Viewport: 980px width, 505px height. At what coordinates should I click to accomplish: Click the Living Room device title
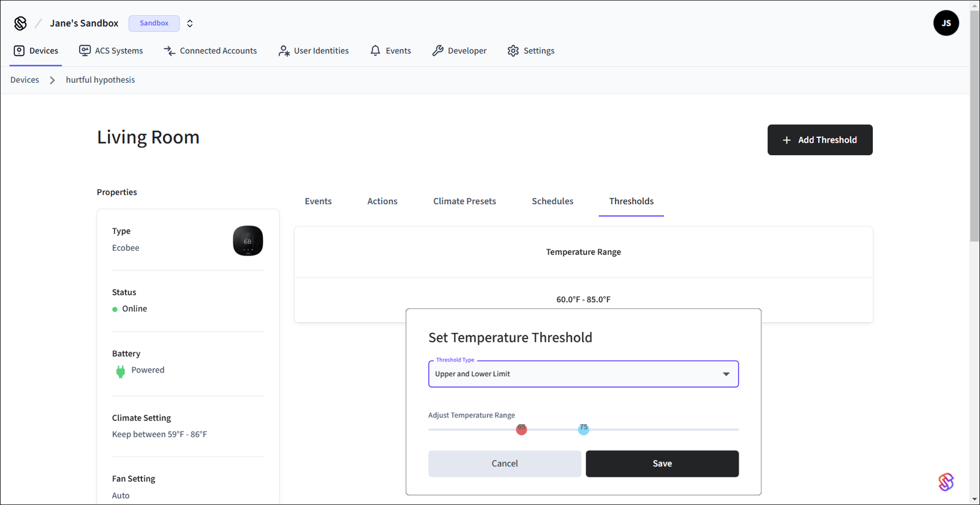(x=148, y=137)
